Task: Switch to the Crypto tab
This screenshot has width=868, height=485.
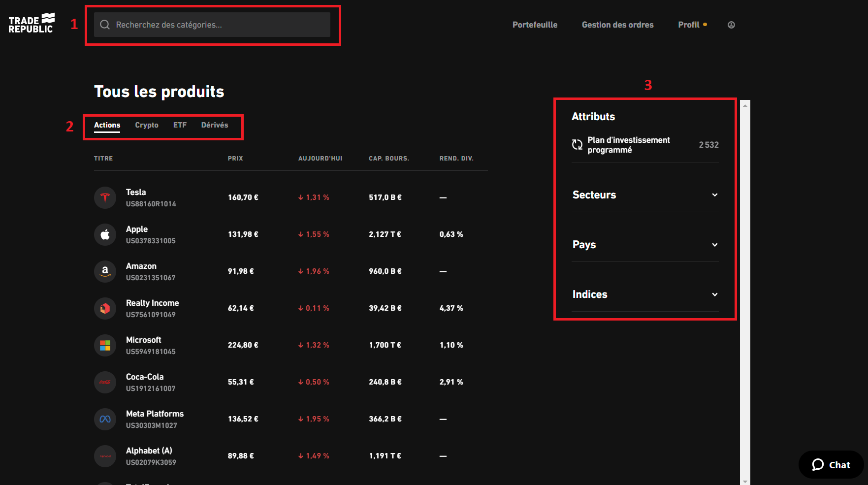Action: point(147,125)
